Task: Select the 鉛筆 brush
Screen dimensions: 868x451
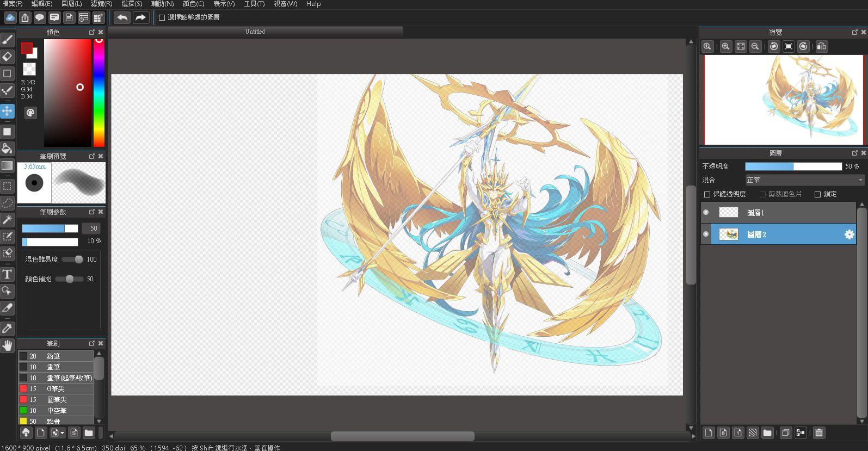Action: 56,356
